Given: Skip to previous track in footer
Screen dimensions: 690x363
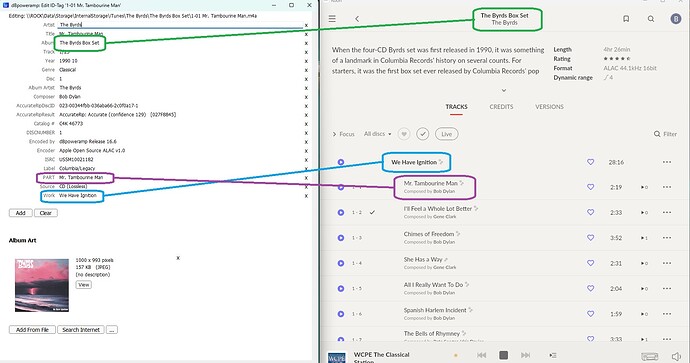Looking at the screenshot, I should (481, 355).
